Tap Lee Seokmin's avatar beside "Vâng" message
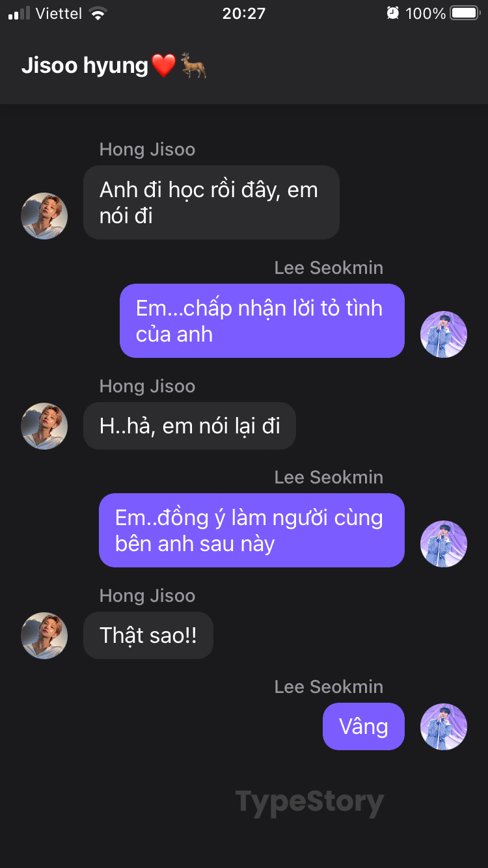This screenshot has height=868, width=488. [x=444, y=727]
